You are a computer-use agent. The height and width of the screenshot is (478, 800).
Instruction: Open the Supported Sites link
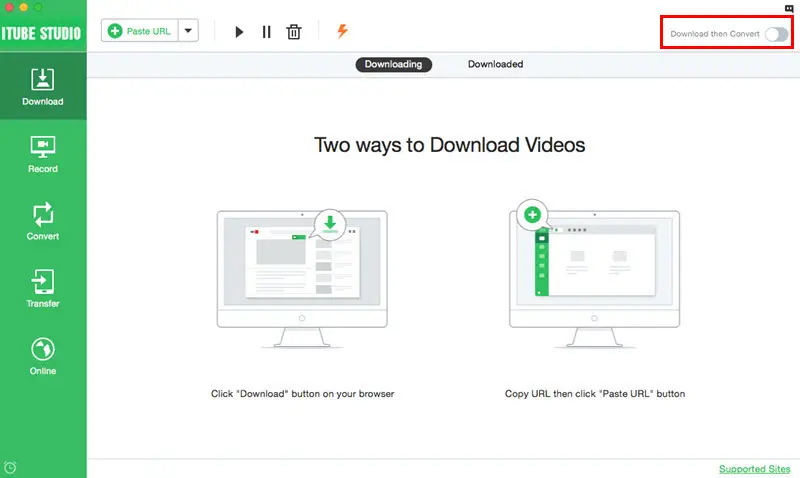coord(754,469)
